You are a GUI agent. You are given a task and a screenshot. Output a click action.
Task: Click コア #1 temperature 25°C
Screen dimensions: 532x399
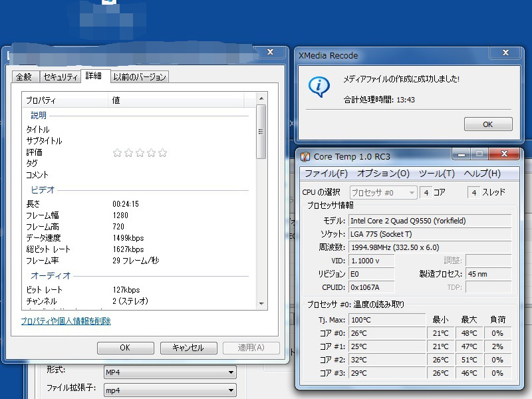(387, 346)
